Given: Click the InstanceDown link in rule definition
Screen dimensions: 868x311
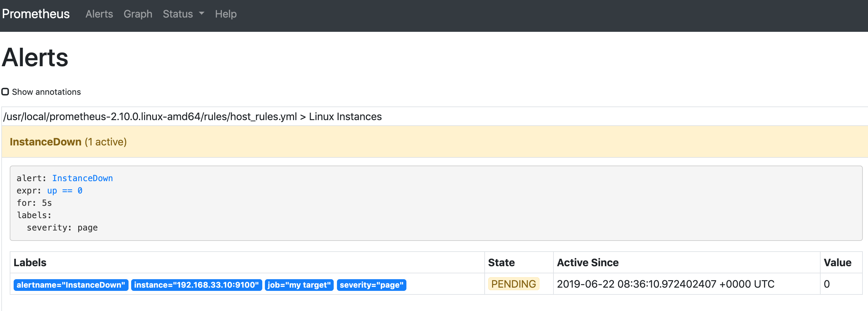Looking at the screenshot, I should [x=82, y=178].
